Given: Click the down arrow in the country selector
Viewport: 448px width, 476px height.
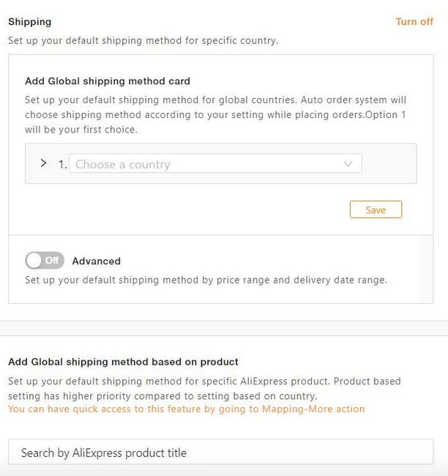Looking at the screenshot, I should (x=348, y=164).
